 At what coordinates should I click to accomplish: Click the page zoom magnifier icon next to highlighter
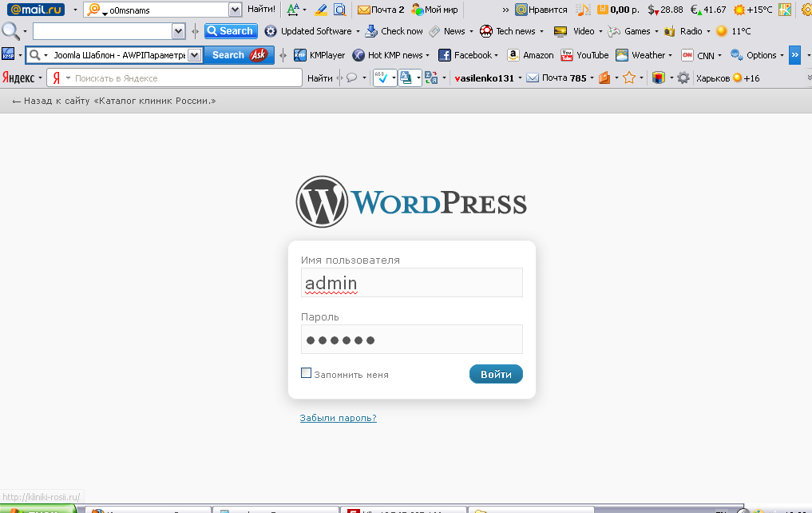coord(339,10)
